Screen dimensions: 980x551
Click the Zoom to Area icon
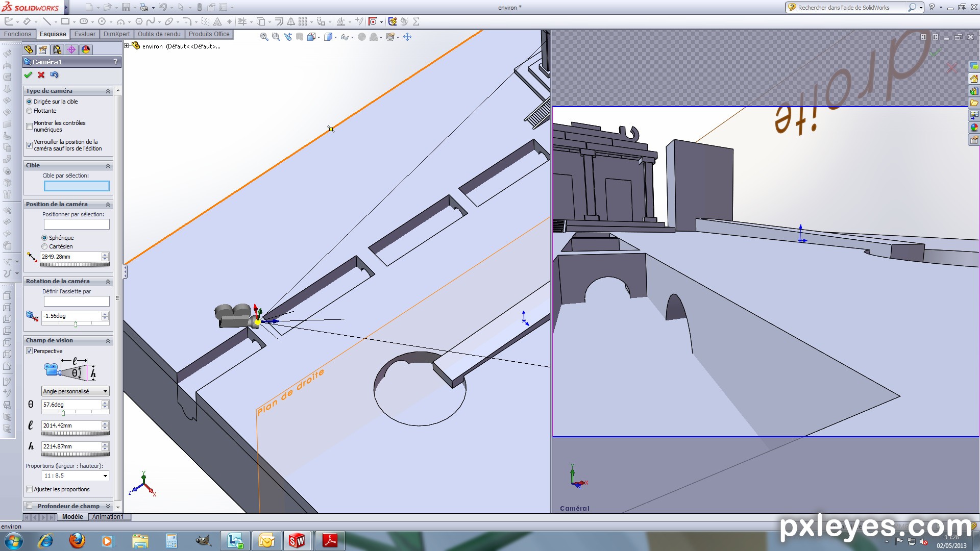pos(276,37)
